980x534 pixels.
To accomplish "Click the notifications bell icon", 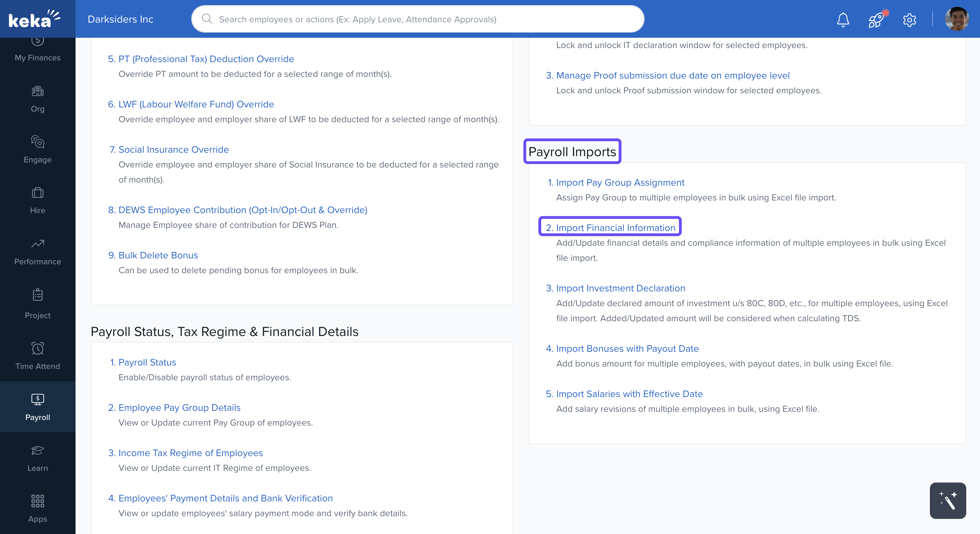I will [x=843, y=20].
